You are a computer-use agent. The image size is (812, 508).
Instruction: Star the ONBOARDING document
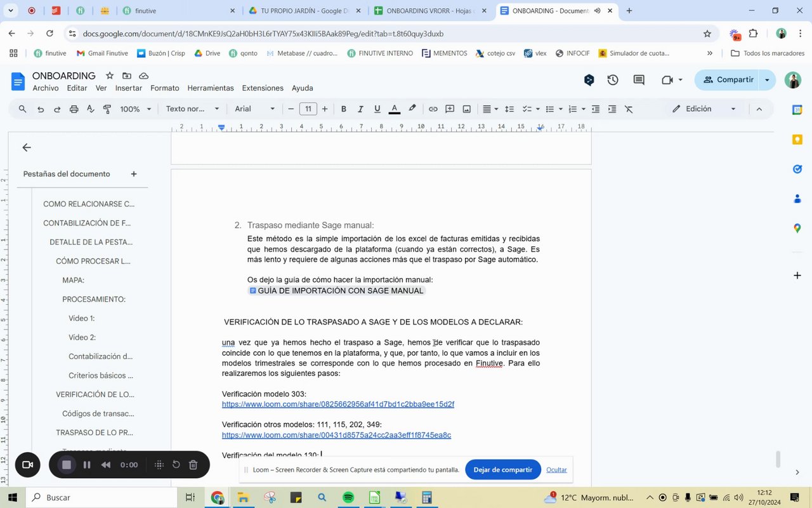tap(110, 76)
